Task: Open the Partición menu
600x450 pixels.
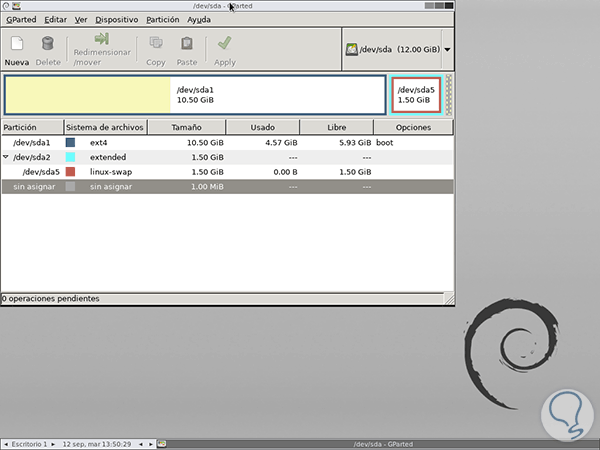Action: click(x=163, y=20)
